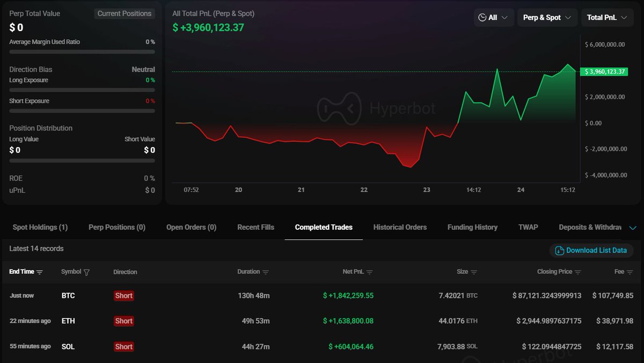Click the download icon beside Download List Data
Screen dimensions: 644x363
(559, 251)
